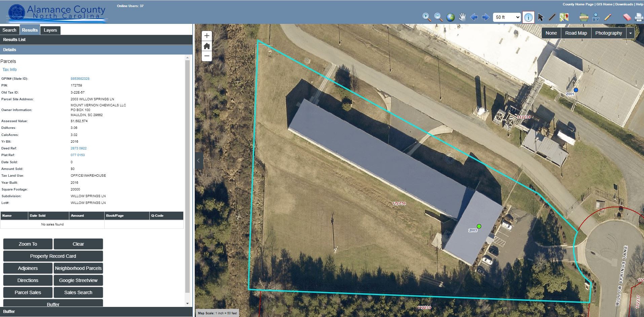644x317 pixels.
Task: Open the Tax Info link
Action: coord(9,70)
